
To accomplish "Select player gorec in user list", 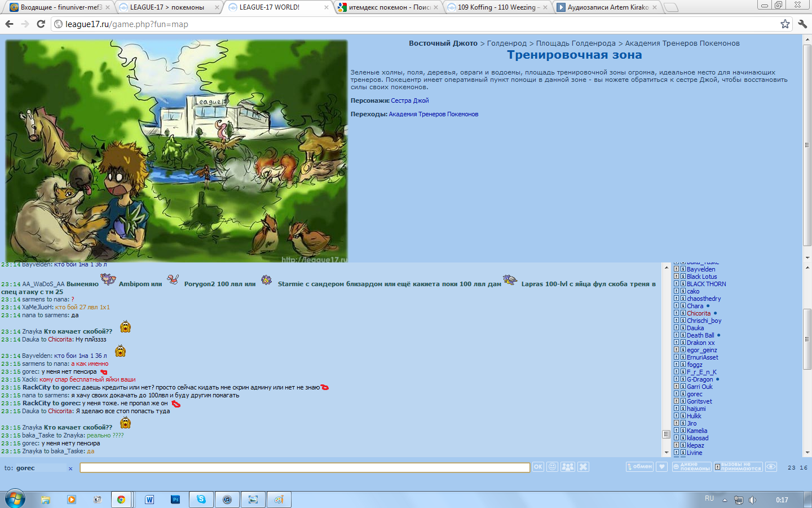I will [695, 394].
